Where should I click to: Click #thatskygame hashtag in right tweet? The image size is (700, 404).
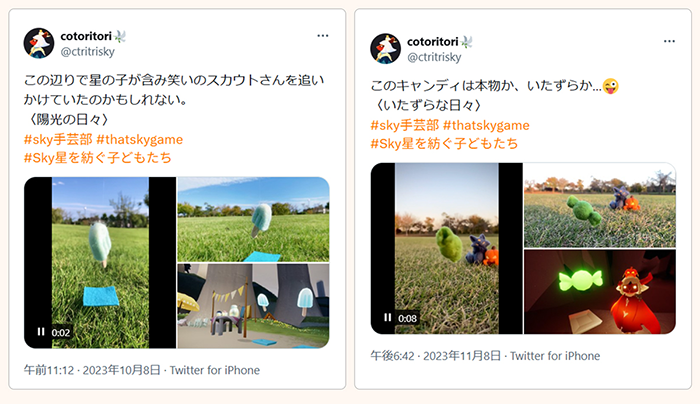tap(486, 125)
